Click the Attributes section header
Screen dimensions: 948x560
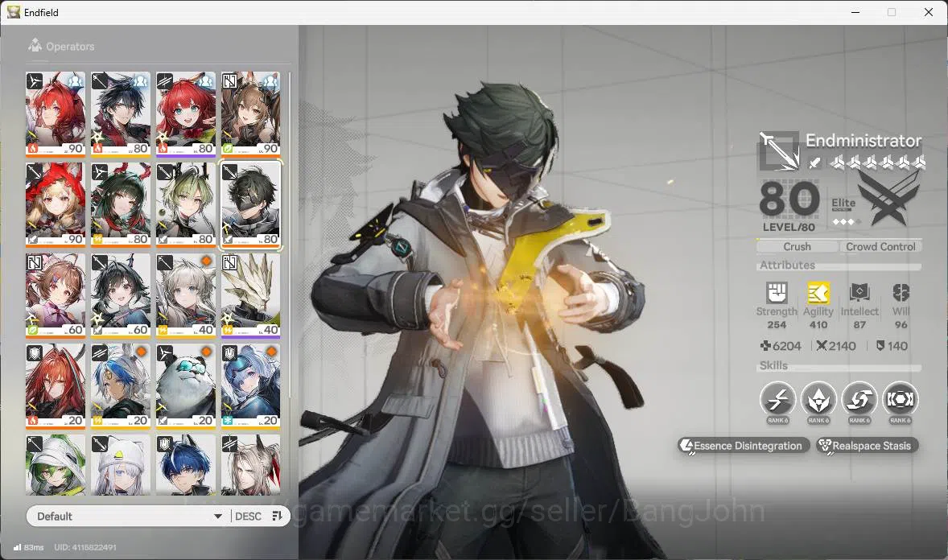787,265
